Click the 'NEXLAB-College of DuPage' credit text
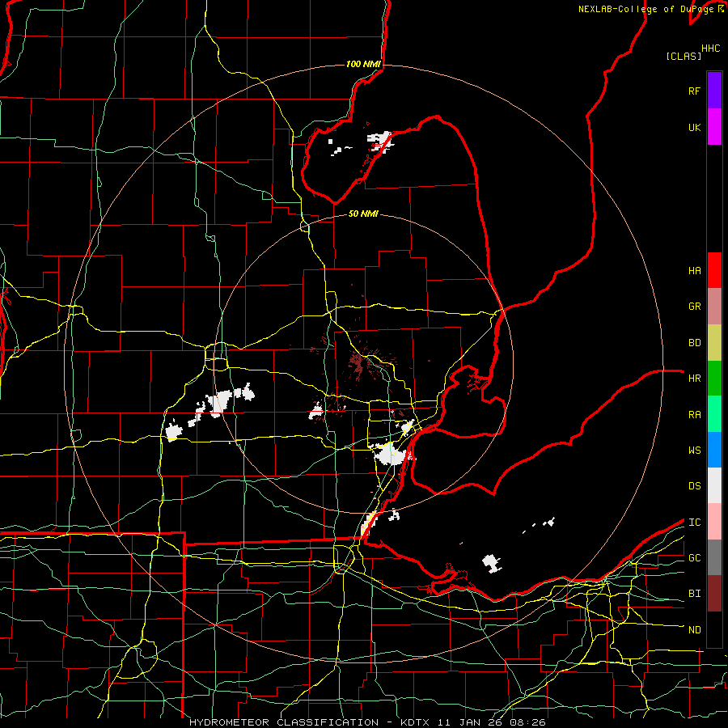Image resolution: width=728 pixels, height=728 pixels. [x=647, y=9]
